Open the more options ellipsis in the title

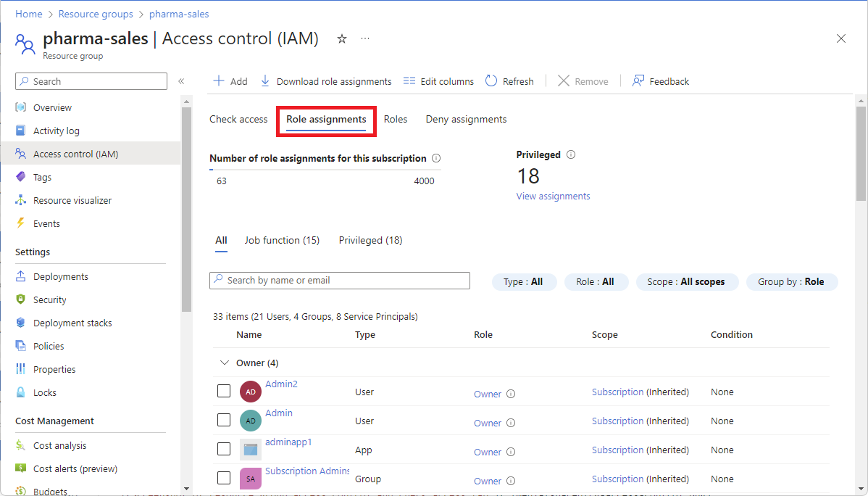tap(364, 38)
